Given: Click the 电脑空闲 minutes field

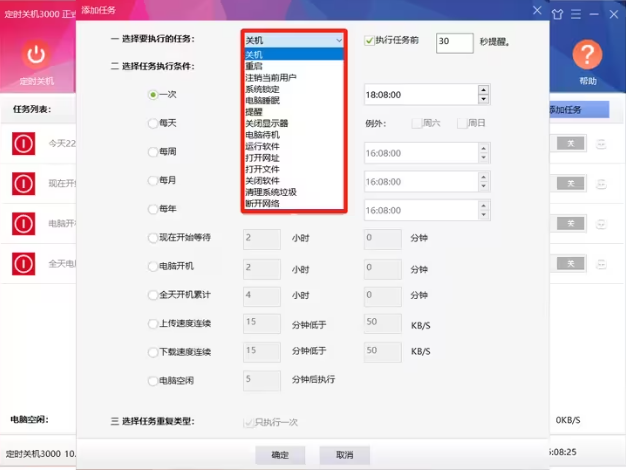Looking at the screenshot, I should coord(262,381).
